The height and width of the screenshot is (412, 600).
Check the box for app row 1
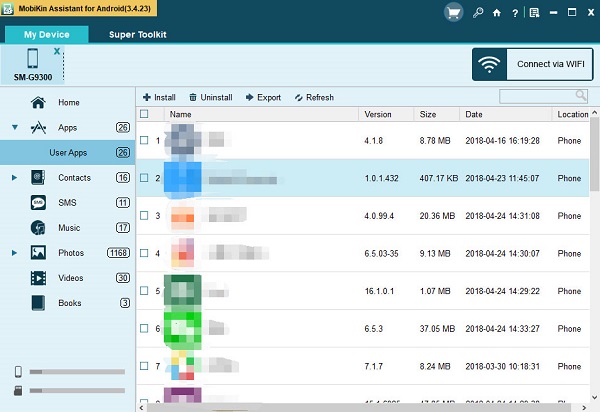[144, 141]
